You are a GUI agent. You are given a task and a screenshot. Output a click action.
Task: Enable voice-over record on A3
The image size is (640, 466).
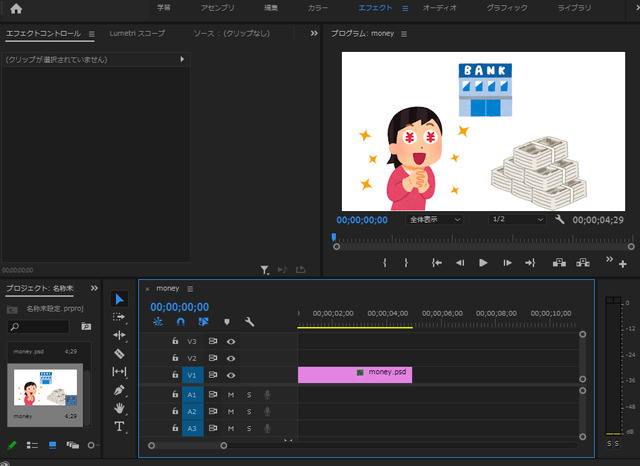[x=267, y=428]
